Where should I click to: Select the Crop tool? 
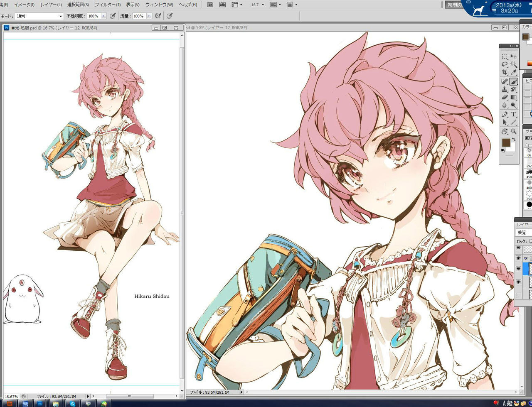pyautogui.click(x=505, y=72)
